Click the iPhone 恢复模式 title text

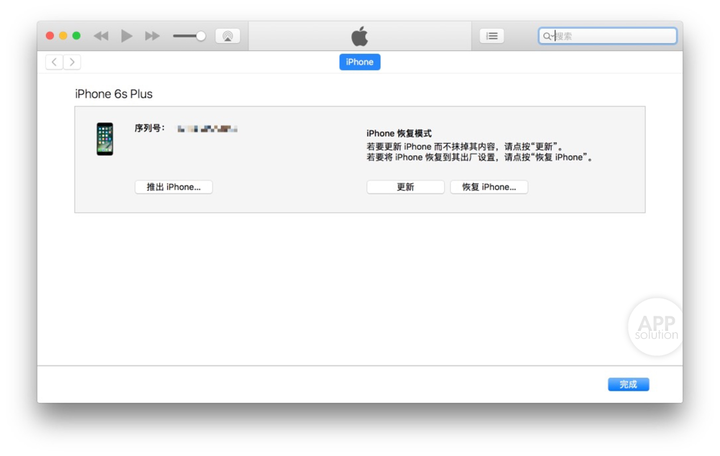(x=399, y=133)
